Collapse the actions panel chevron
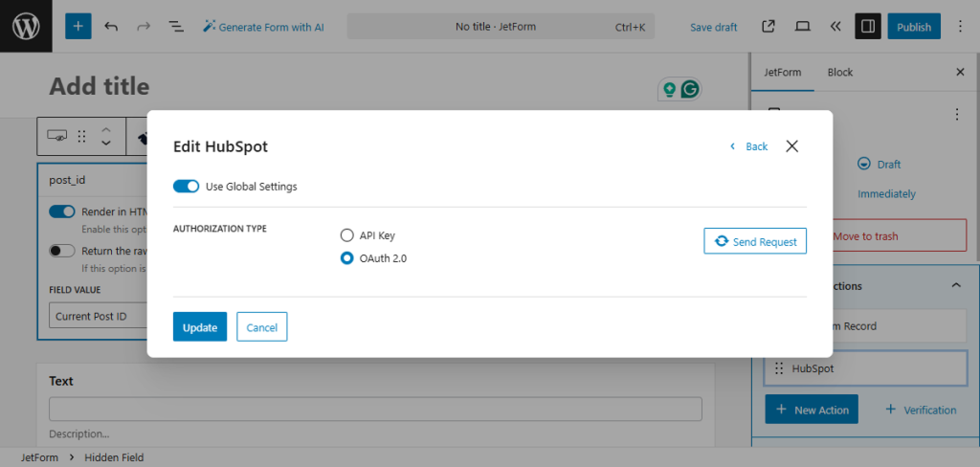This screenshot has width=980, height=467. click(956, 286)
